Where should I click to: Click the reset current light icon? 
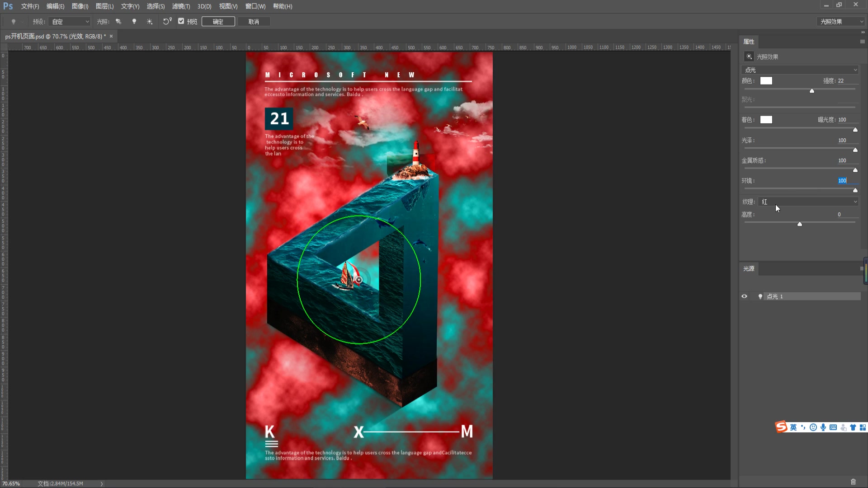pyautogui.click(x=167, y=21)
